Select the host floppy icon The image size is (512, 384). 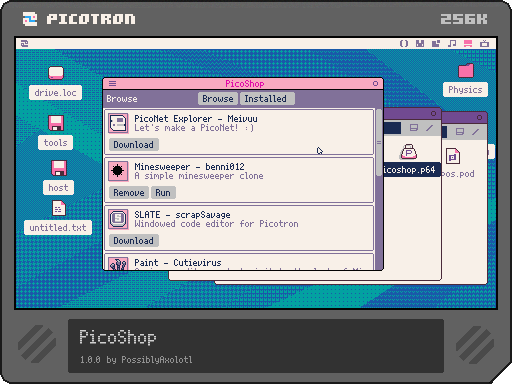[59, 168]
